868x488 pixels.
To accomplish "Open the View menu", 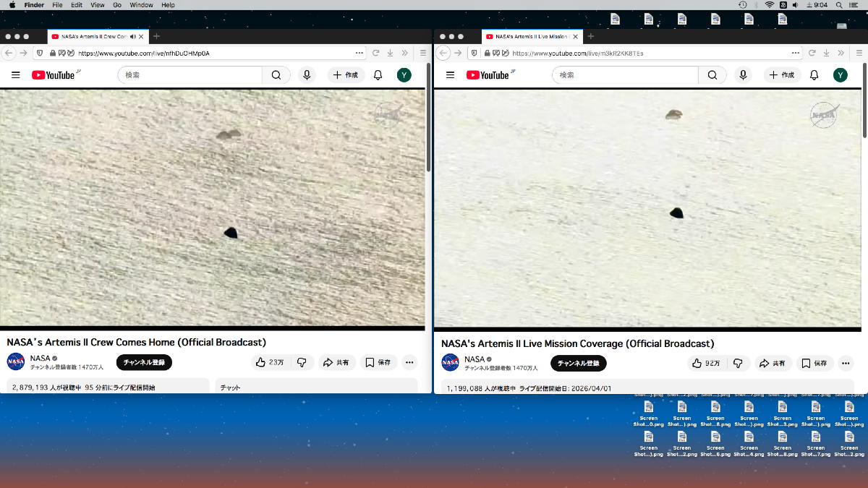I will click(97, 5).
